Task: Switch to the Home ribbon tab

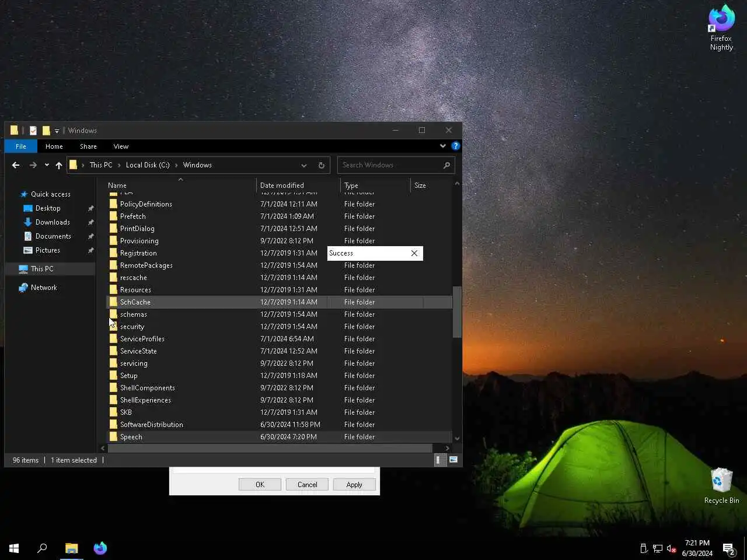Action: point(54,146)
